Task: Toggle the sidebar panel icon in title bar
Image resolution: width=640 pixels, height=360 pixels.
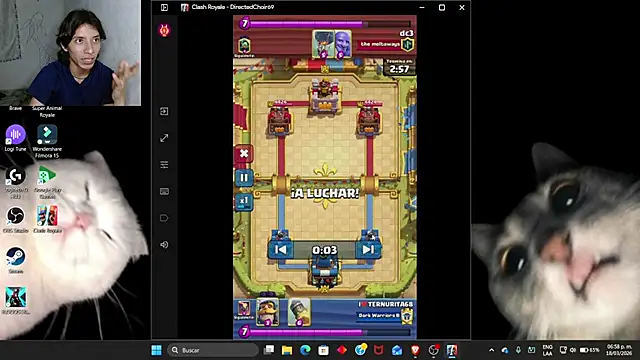Action: (x=164, y=7)
